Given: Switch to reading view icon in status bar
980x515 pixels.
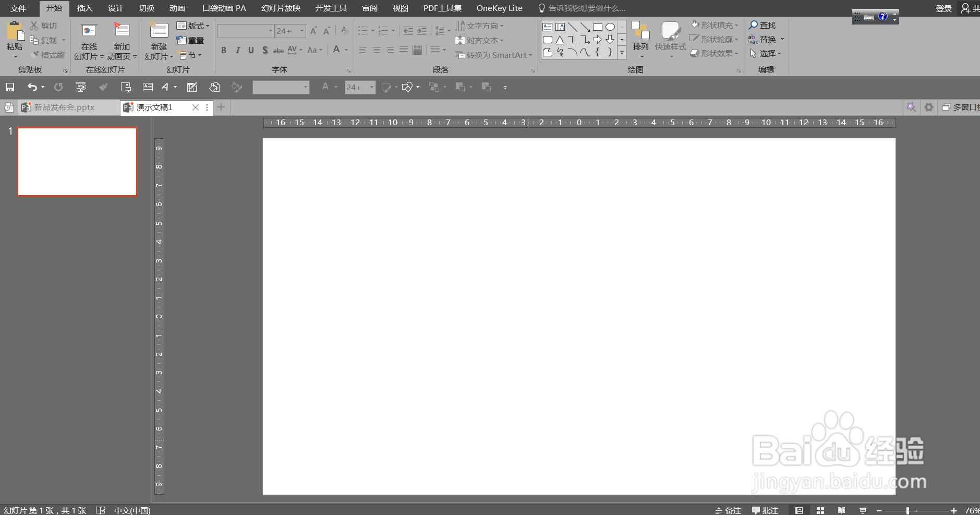Looking at the screenshot, I should pos(841,510).
